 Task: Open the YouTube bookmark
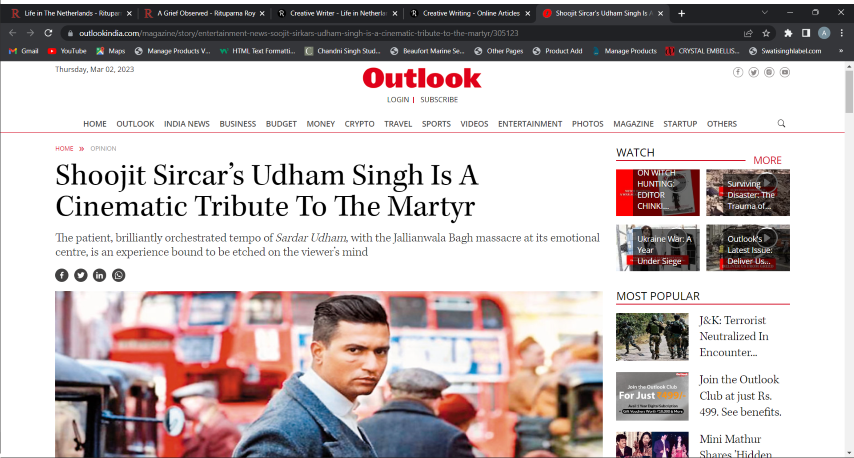coord(67,51)
